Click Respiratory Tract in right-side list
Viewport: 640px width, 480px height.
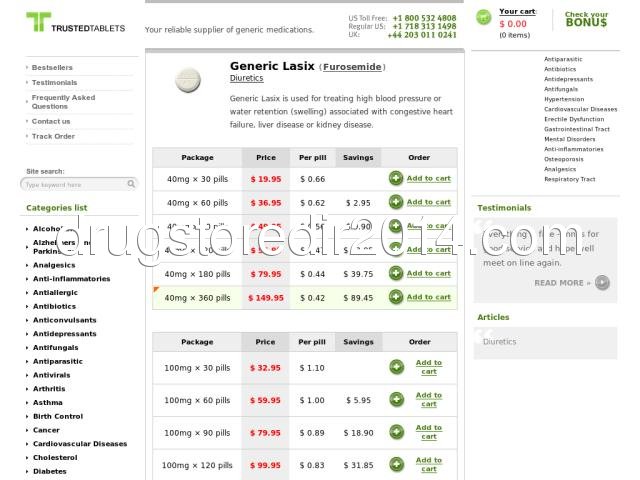(x=569, y=179)
